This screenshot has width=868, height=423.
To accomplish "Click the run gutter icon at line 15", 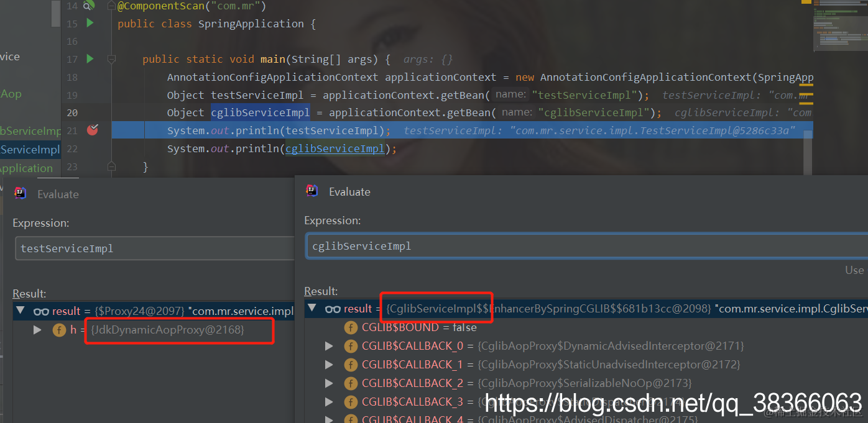I will 90,24.
